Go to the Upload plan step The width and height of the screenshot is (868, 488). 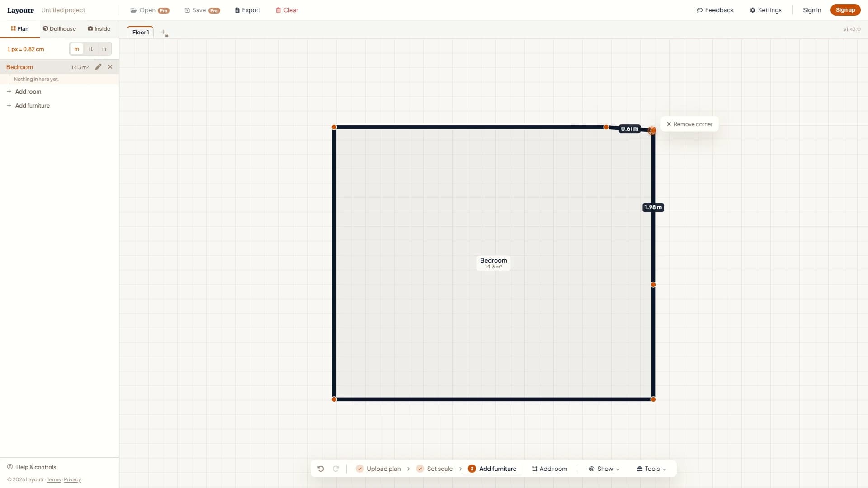(x=378, y=469)
